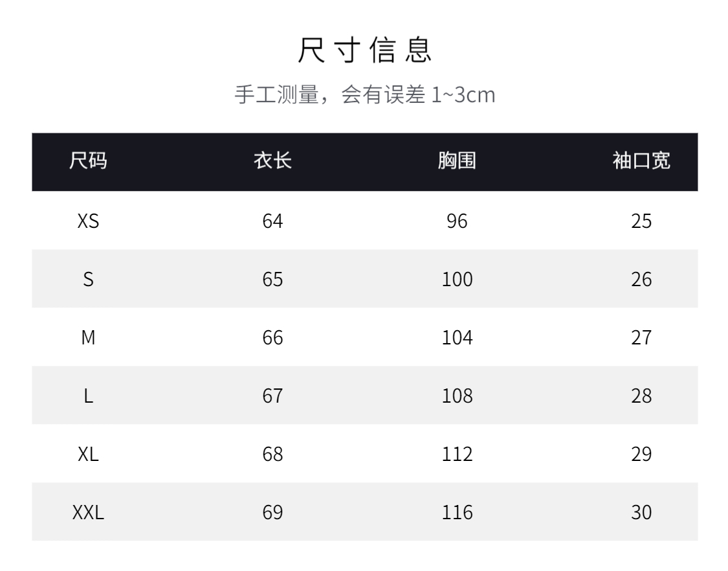Select the 胸围 column header
728x571 pixels.
tap(457, 162)
